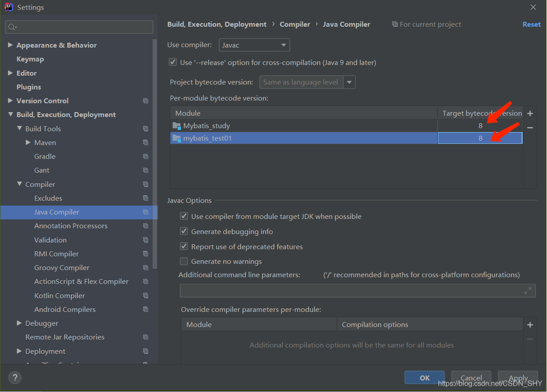Open the Use compiler Javac dropdown
The width and height of the screenshot is (547, 392).
pyautogui.click(x=254, y=45)
